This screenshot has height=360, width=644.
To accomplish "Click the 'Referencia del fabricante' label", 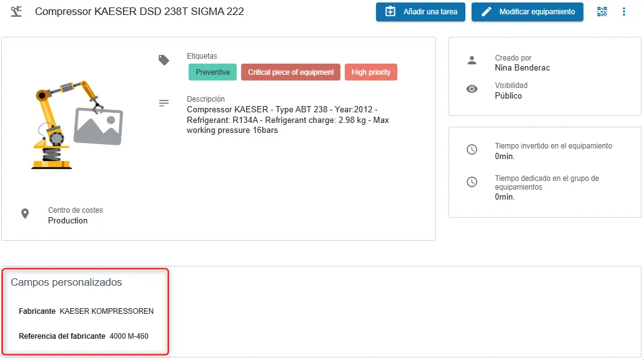I will point(62,336).
